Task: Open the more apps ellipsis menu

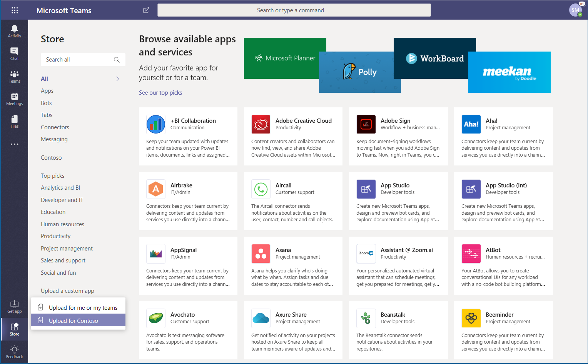Action: pos(14,144)
